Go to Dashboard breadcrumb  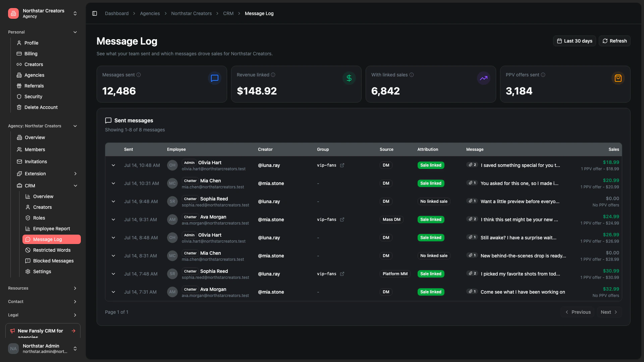click(x=117, y=13)
